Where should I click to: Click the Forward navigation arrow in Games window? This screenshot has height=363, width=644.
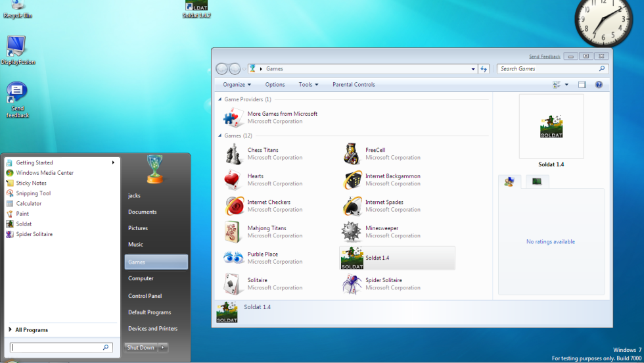(235, 69)
